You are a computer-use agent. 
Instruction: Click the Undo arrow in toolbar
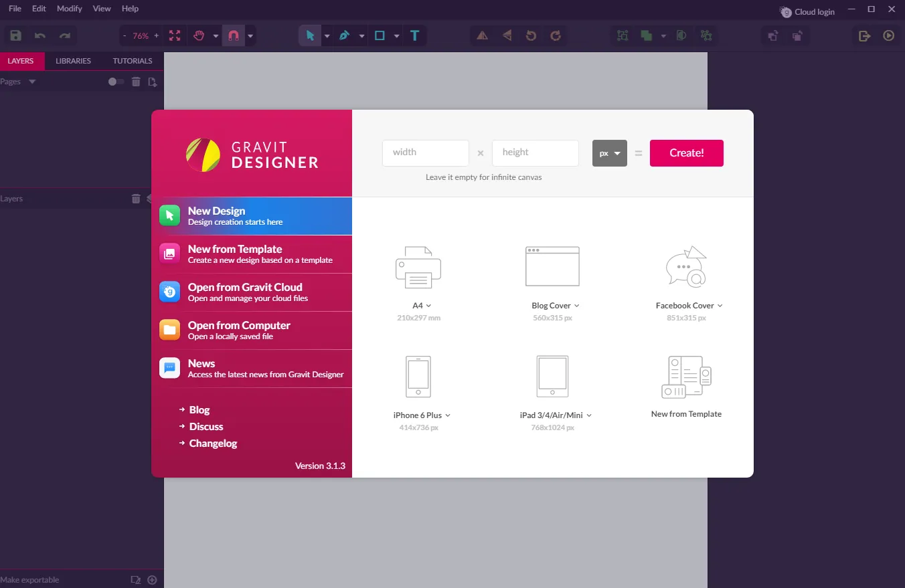tap(40, 35)
